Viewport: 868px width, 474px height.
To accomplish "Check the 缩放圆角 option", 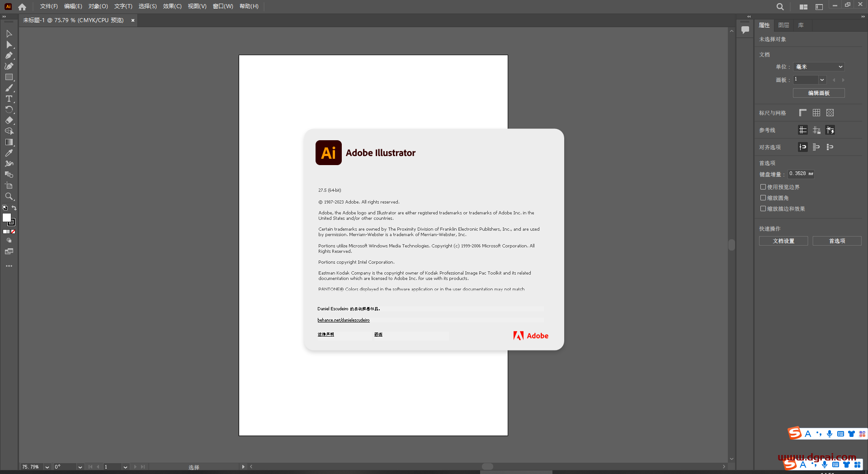I will [x=764, y=198].
